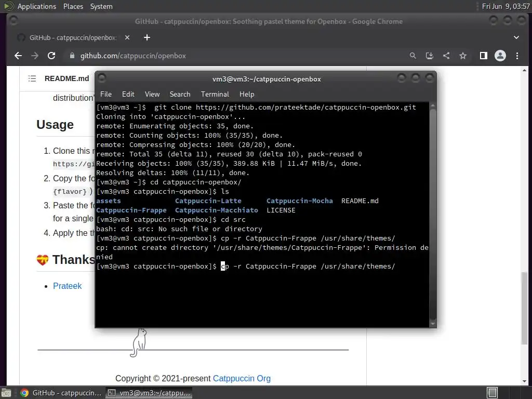Click the install app icon in address bar
The height and width of the screenshot is (399, 532).
[x=430, y=56]
